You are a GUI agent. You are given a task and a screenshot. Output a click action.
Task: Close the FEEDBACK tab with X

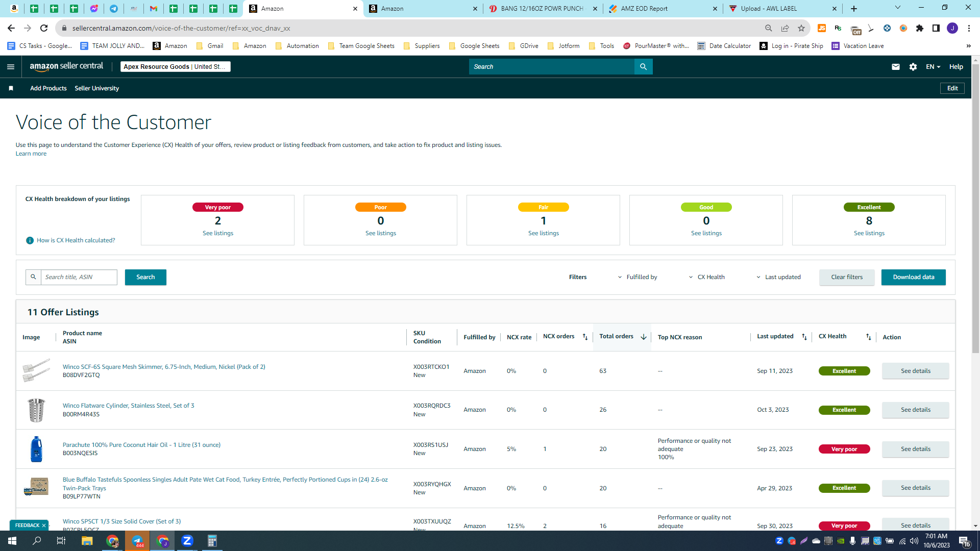(x=44, y=525)
